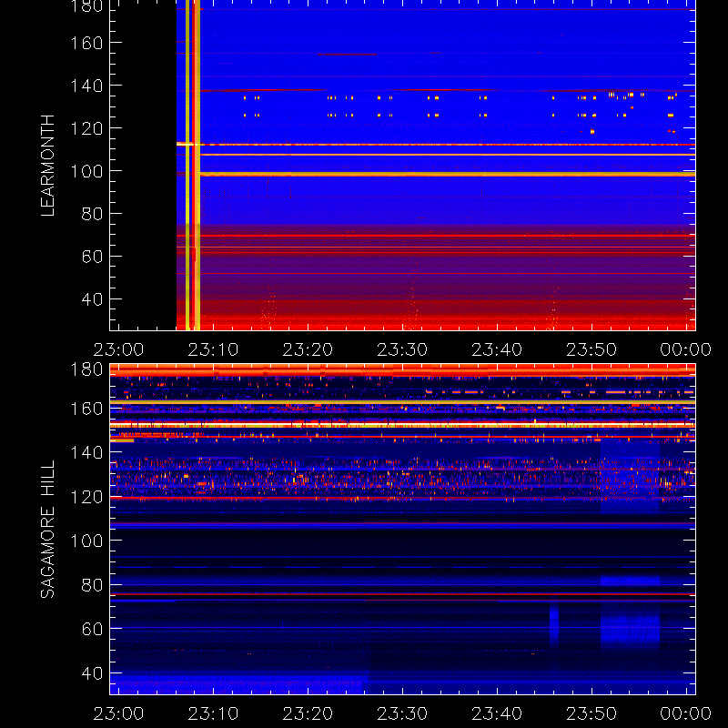Select the 23:40 label under Learmonth plot
Image resolution: width=728 pixels, height=728 pixels.
pyautogui.click(x=497, y=349)
